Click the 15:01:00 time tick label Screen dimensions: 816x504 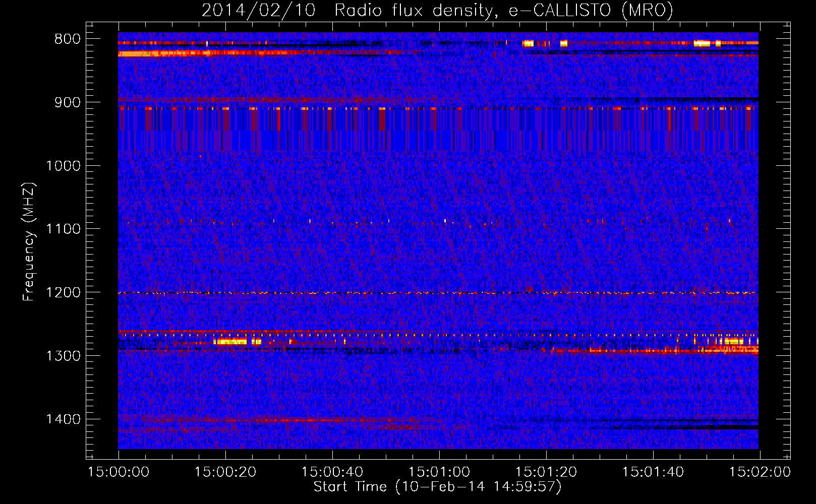pos(439,472)
